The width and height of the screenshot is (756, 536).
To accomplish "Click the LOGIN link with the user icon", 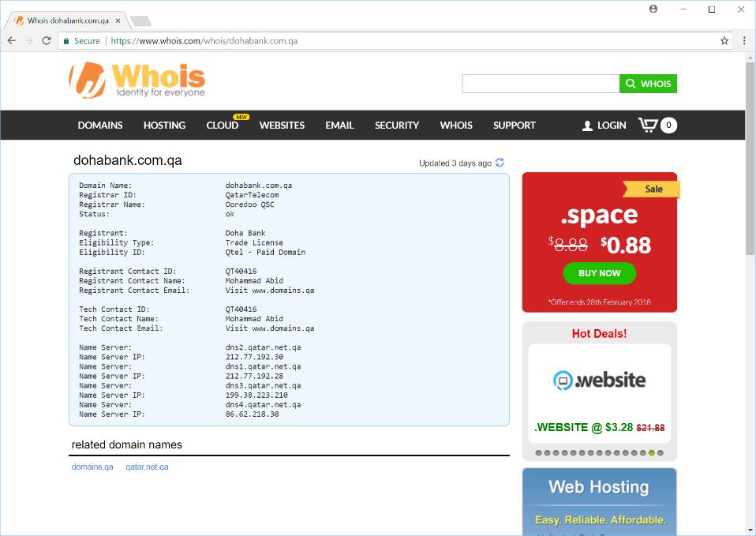I will tap(604, 126).
